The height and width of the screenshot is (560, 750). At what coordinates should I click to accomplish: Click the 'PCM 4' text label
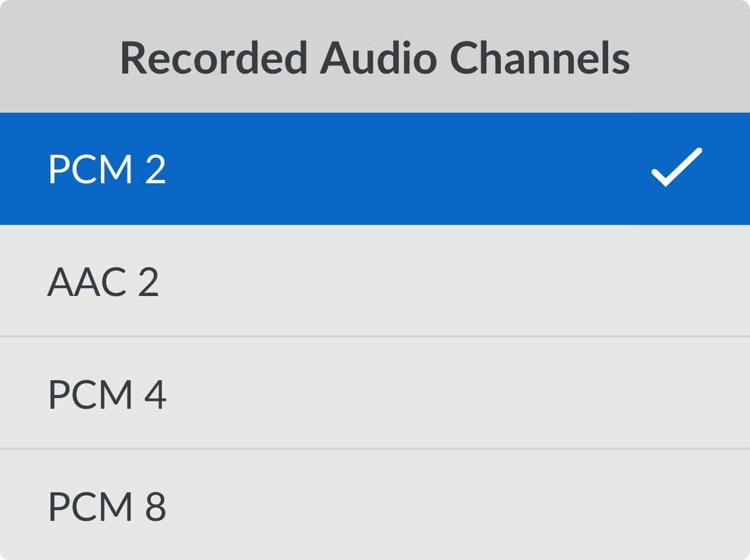(x=107, y=394)
